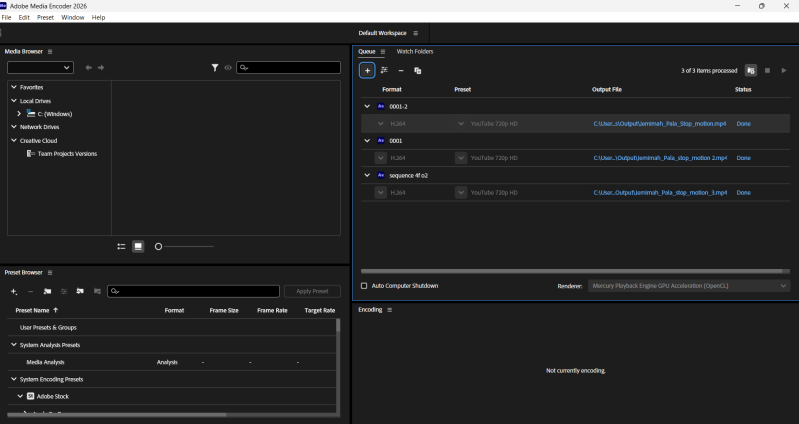Click the Remove minus icon in Queue

pos(401,70)
